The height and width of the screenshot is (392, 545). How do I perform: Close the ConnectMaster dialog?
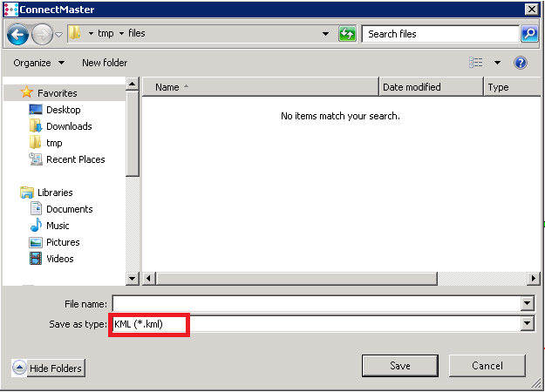[x=532, y=10]
